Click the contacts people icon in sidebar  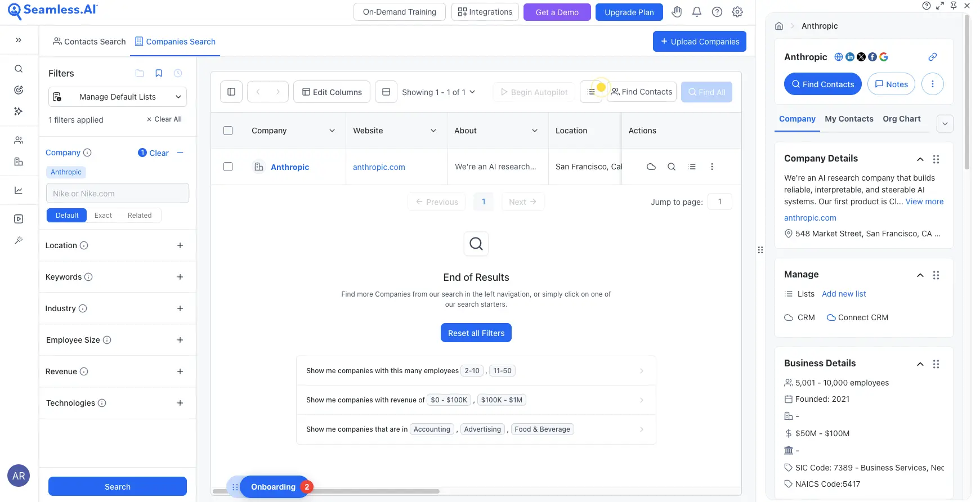pos(19,140)
